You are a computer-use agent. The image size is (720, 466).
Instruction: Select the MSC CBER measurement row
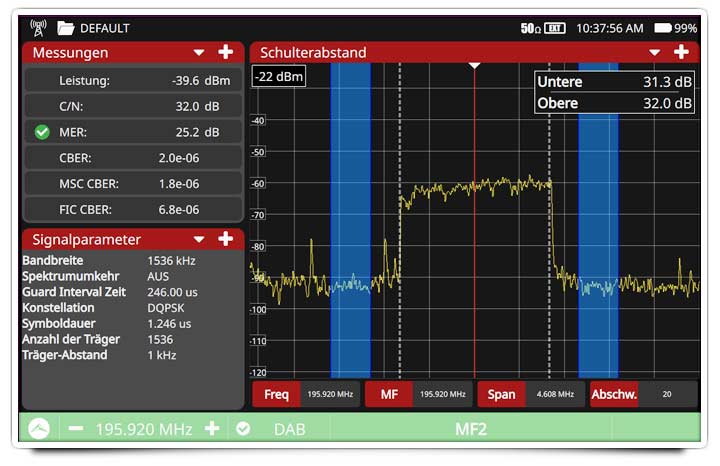tap(133, 184)
